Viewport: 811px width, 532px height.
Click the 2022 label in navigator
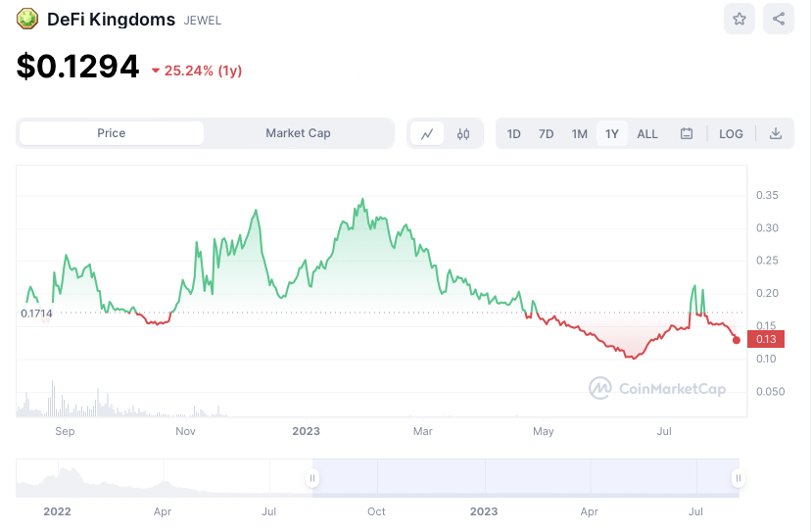pos(57,511)
